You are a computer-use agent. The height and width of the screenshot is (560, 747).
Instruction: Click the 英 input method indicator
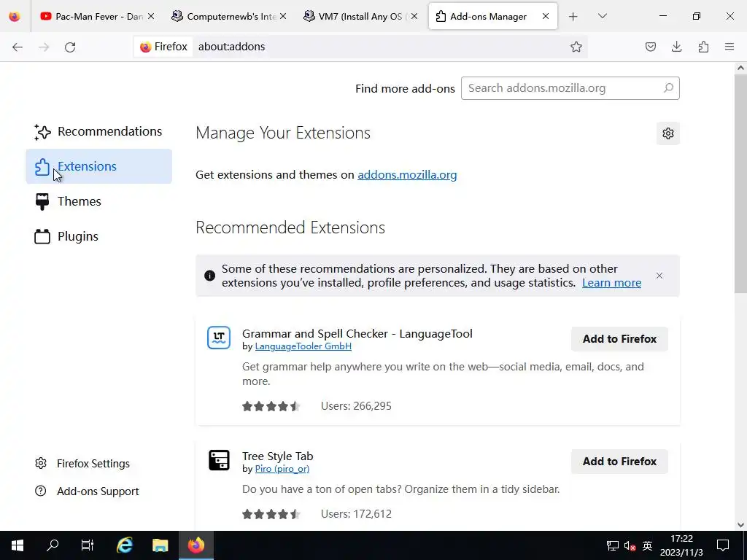click(x=647, y=545)
